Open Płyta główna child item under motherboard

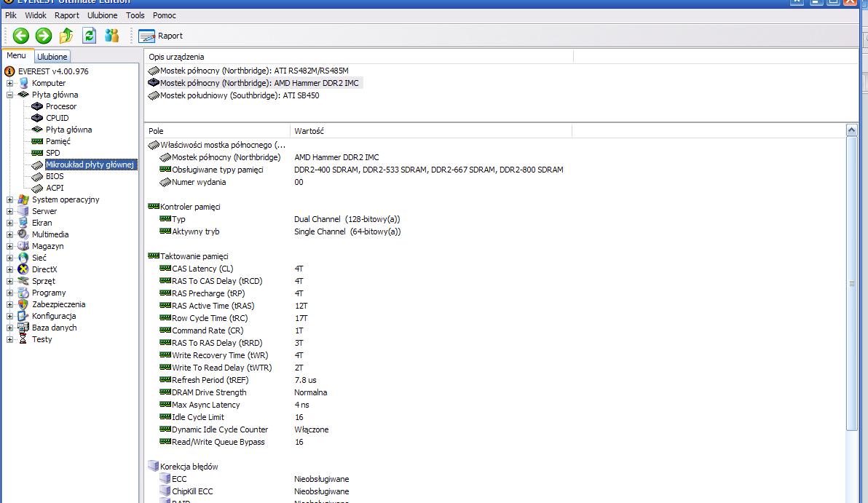(x=68, y=130)
